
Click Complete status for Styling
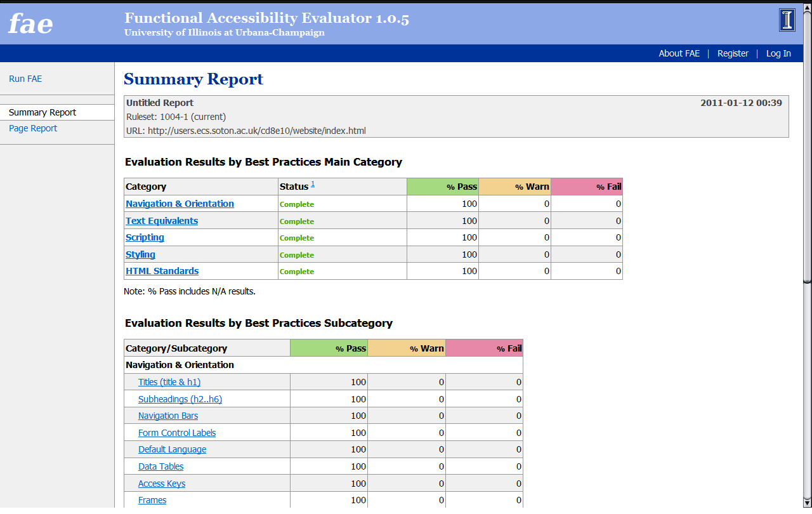click(x=297, y=255)
